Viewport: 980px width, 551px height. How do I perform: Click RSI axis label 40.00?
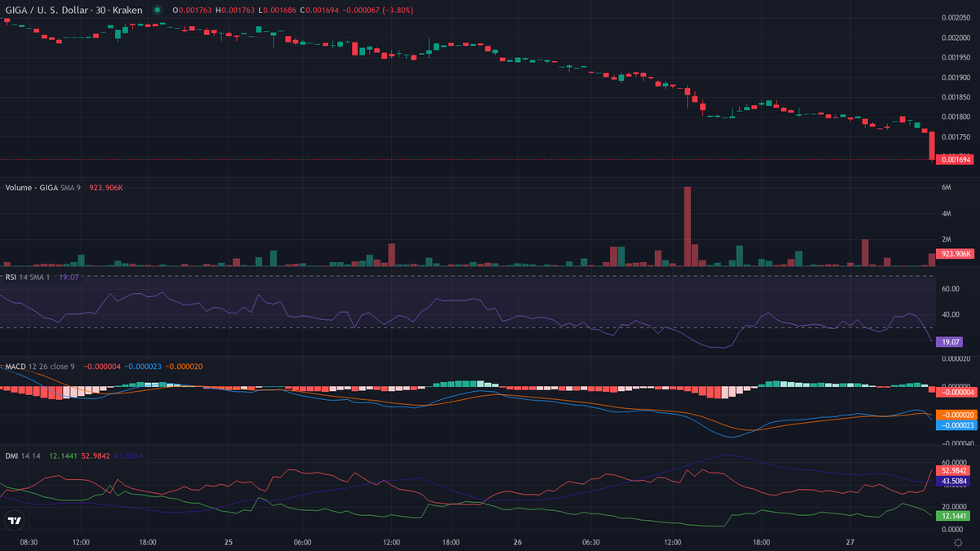click(x=950, y=315)
